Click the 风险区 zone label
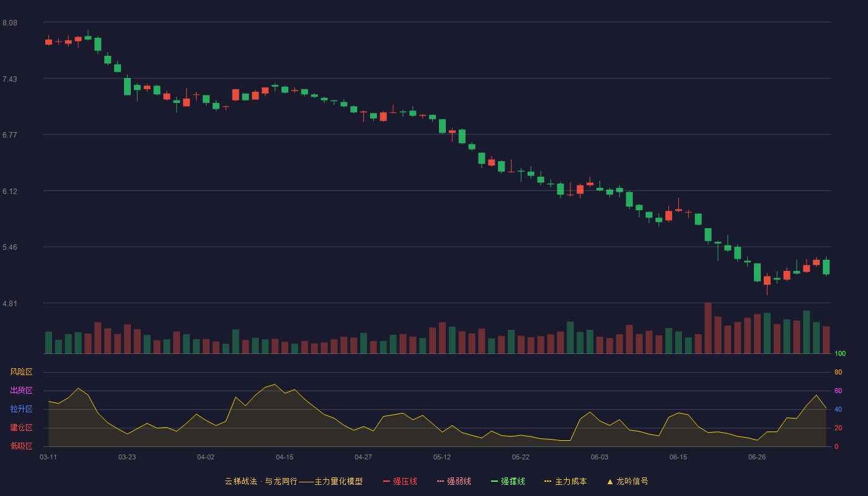868x496 pixels. click(x=21, y=372)
